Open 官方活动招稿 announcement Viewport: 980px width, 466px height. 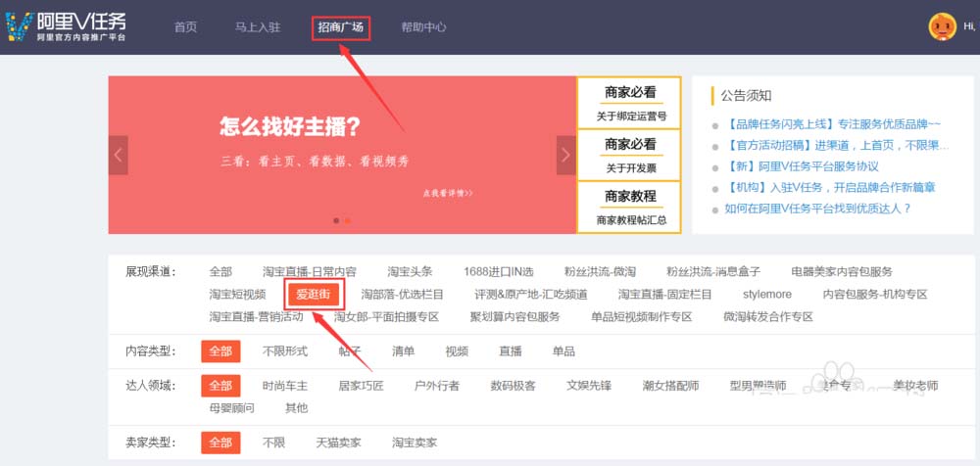click(x=836, y=146)
